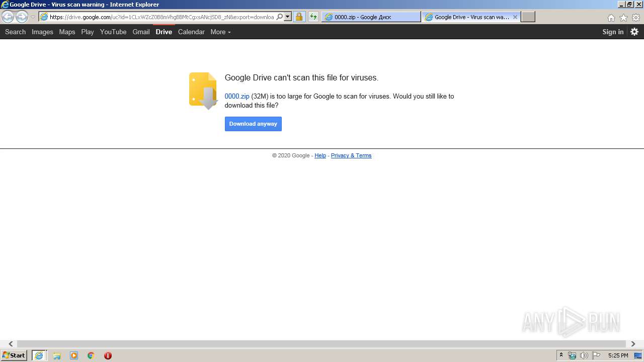Open YouTube in Google bar
The width and height of the screenshot is (644, 362).
pos(113,32)
